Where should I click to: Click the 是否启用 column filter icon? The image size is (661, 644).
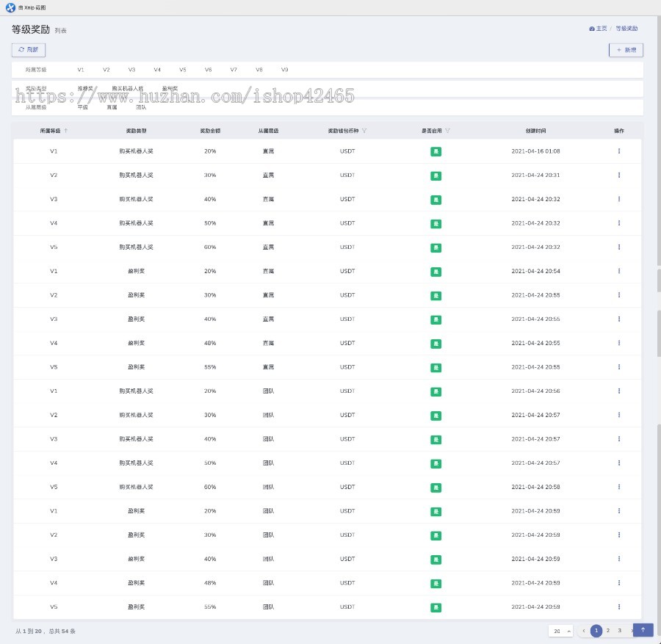[x=448, y=131]
